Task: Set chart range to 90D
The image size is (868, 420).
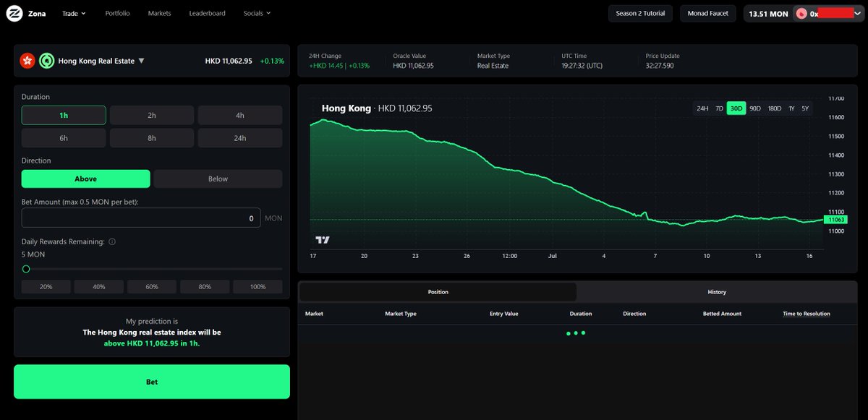Action: coord(755,108)
